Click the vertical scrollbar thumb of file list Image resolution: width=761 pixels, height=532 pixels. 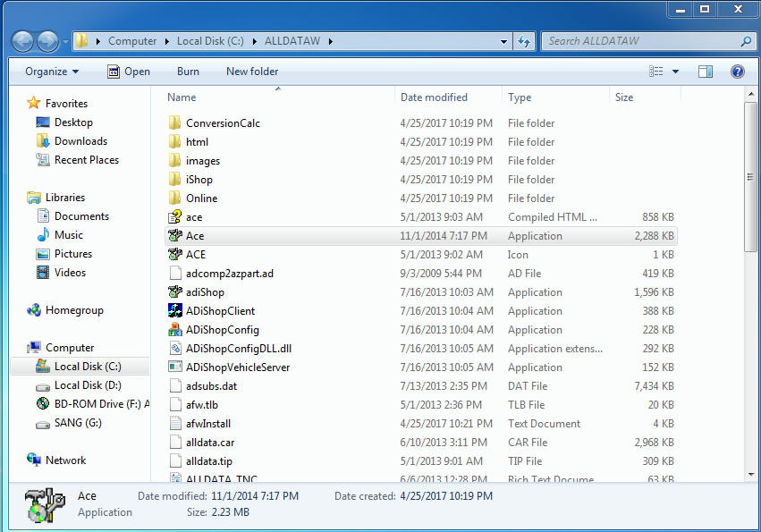(750, 177)
